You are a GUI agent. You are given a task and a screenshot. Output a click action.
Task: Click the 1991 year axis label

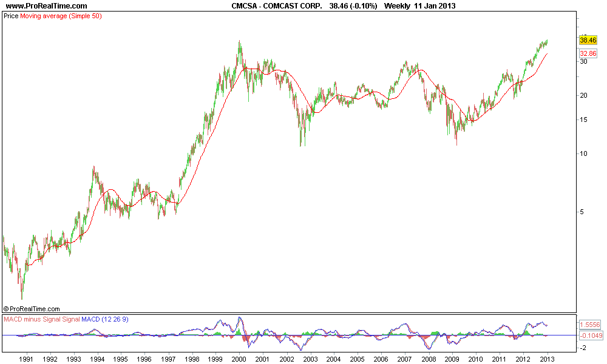pyautogui.click(x=26, y=359)
